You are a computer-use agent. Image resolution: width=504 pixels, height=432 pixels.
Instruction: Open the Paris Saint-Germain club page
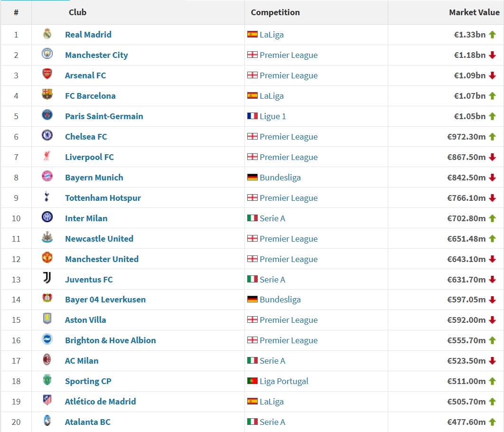pyautogui.click(x=104, y=116)
